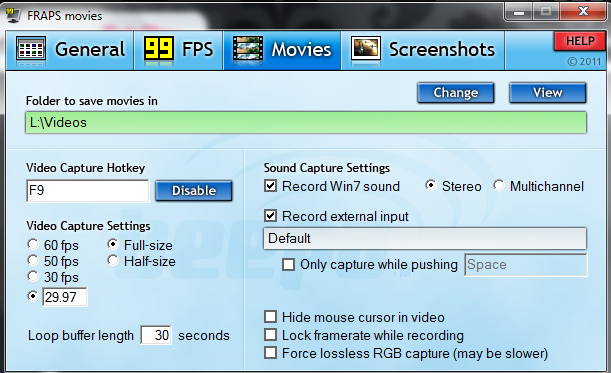The image size is (611, 373).
Task: Click the Movies filmstrip icon
Action: pos(247,49)
